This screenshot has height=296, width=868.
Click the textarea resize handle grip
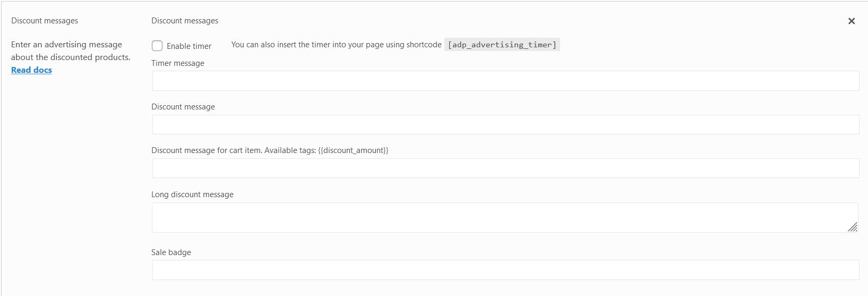(x=853, y=227)
